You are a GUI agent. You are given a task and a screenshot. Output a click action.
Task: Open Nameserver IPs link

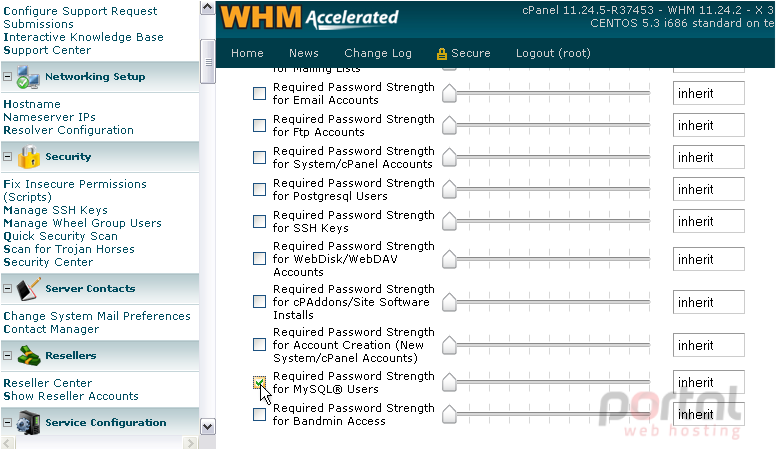pyautogui.click(x=49, y=117)
